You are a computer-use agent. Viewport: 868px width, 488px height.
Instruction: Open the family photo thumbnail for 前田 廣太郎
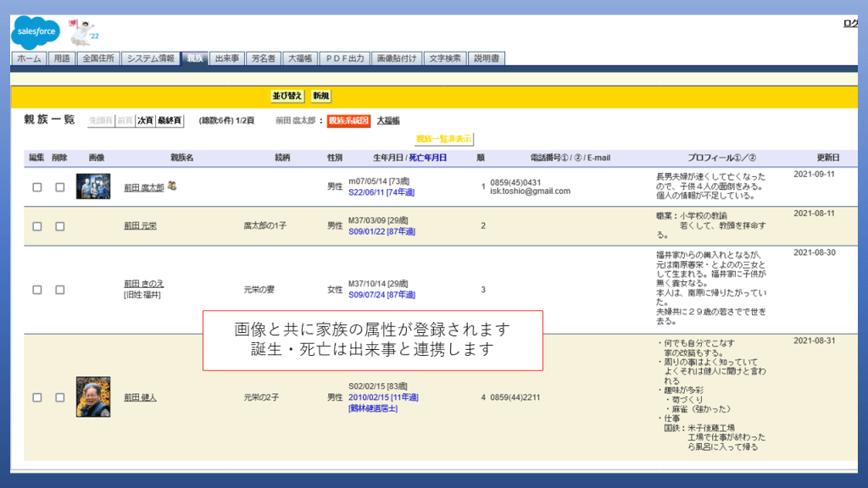point(93,186)
